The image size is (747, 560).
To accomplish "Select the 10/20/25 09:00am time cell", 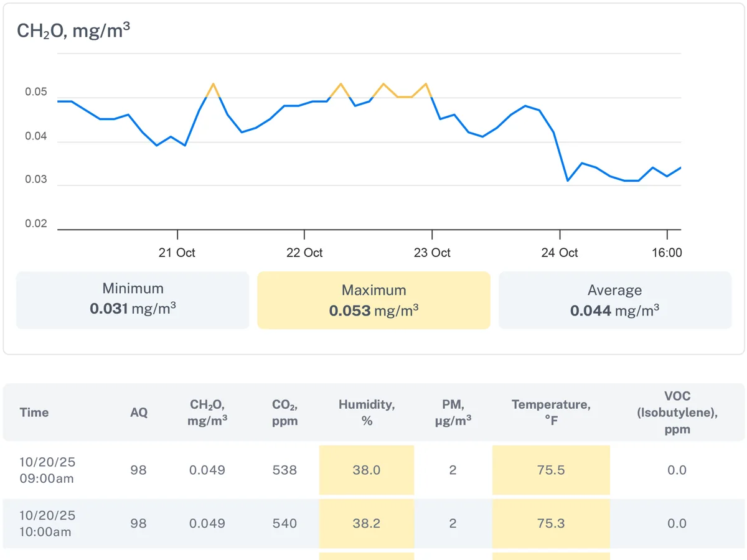I will tap(47, 470).
